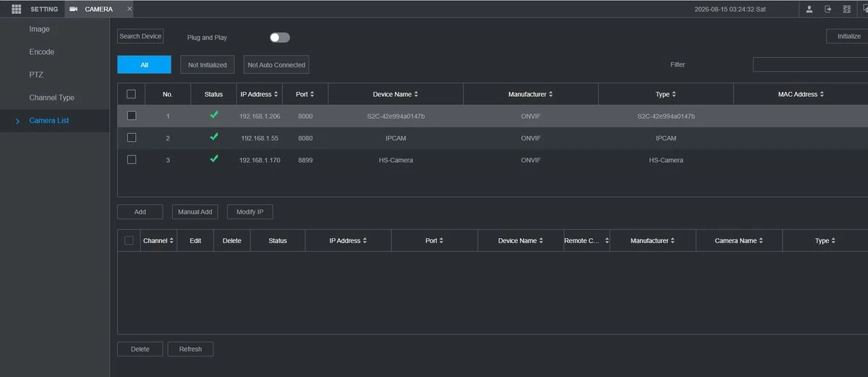The height and width of the screenshot is (377, 868).
Task: Click port value 8000
Action: 305,116
